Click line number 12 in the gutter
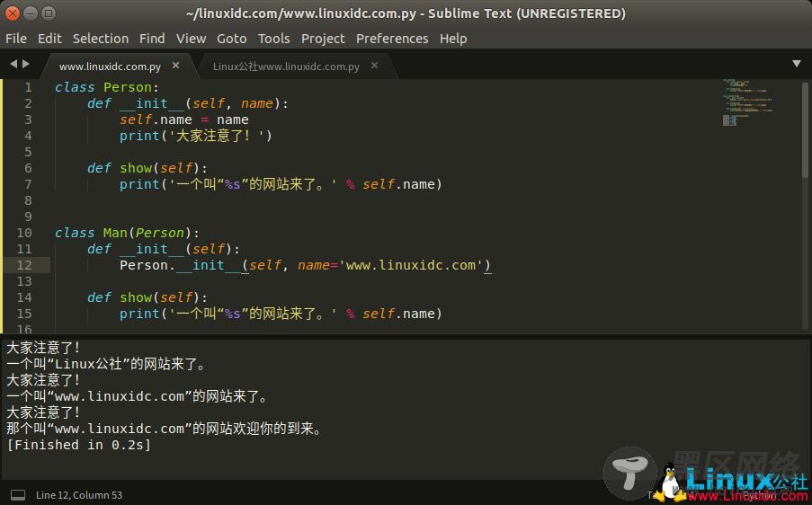812x505 pixels. (24, 265)
